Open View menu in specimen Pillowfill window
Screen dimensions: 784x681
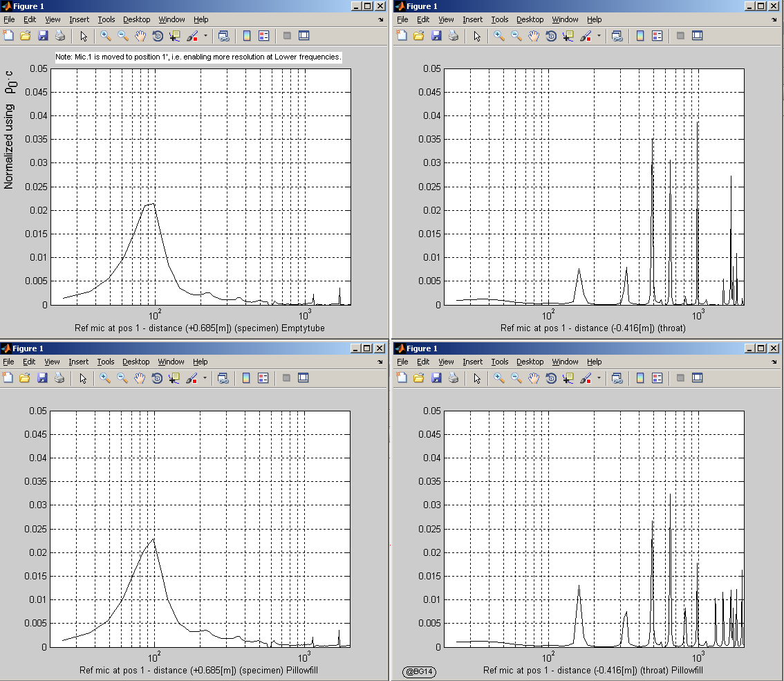click(x=52, y=362)
